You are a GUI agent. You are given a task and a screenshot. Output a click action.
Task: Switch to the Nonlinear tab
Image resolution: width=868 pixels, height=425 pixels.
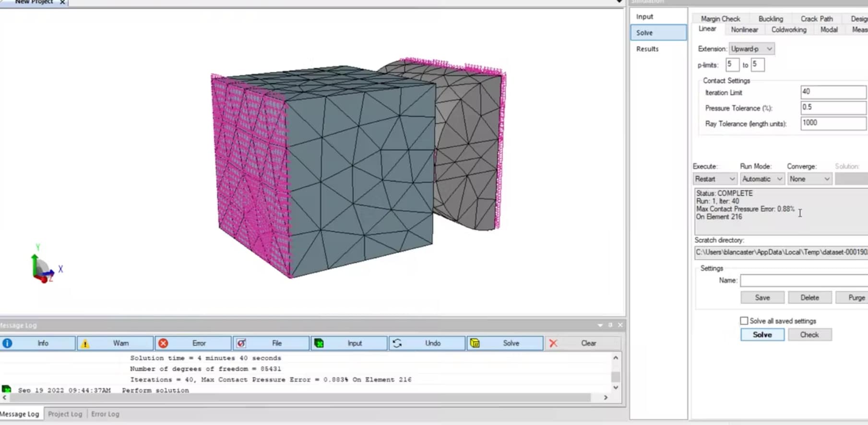point(744,30)
